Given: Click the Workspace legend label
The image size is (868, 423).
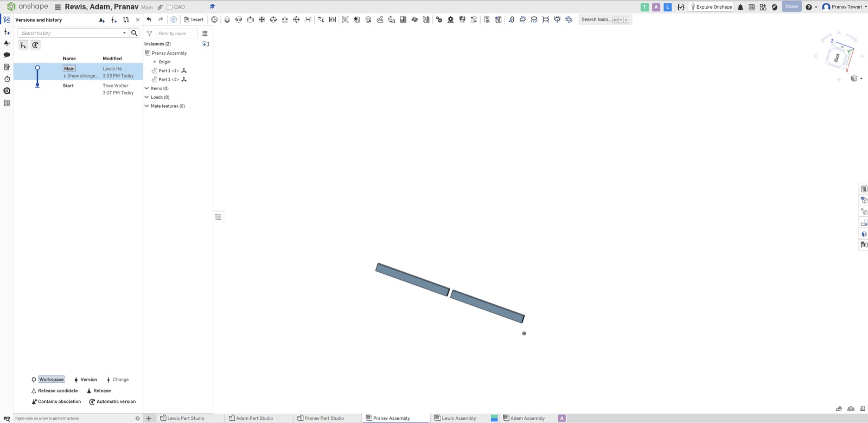Looking at the screenshot, I should (x=52, y=380).
